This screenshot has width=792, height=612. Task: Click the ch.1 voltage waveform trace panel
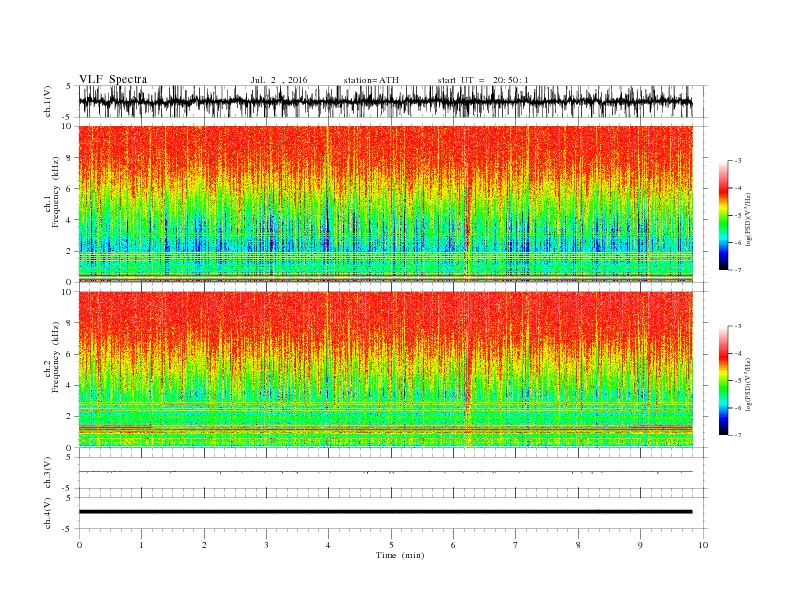click(x=393, y=101)
